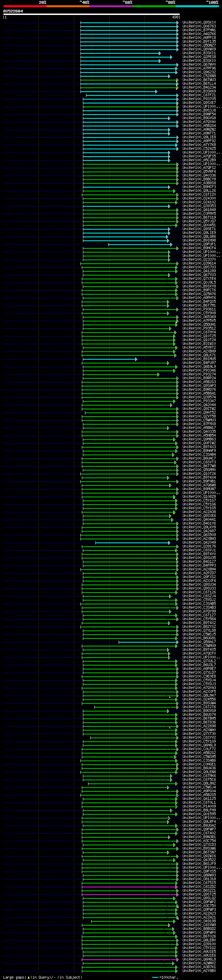222x980 pixels.
Task: Select hit label UniRef100_A2ZA38
Action: (x=199, y=512)
